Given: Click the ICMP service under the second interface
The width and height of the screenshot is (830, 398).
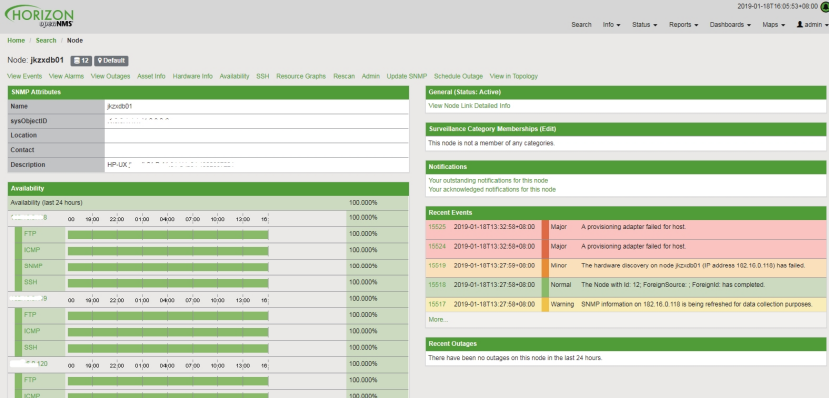Looking at the screenshot, I should click(32, 331).
